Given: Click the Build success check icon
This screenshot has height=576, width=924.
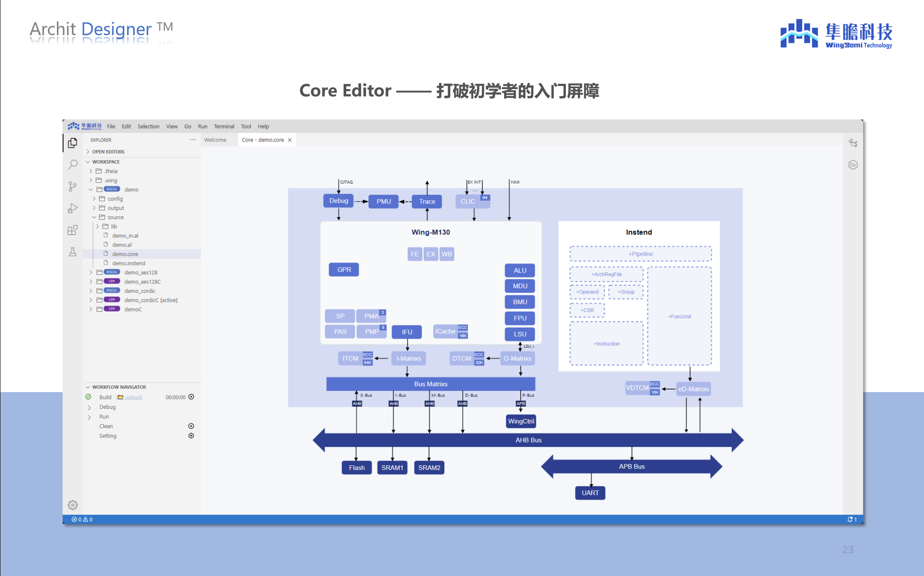Looking at the screenshot, I should click(88, 397).
